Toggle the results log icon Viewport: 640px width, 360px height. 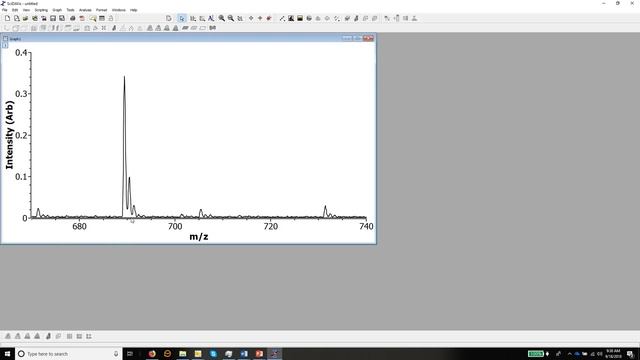pos(102,18)
